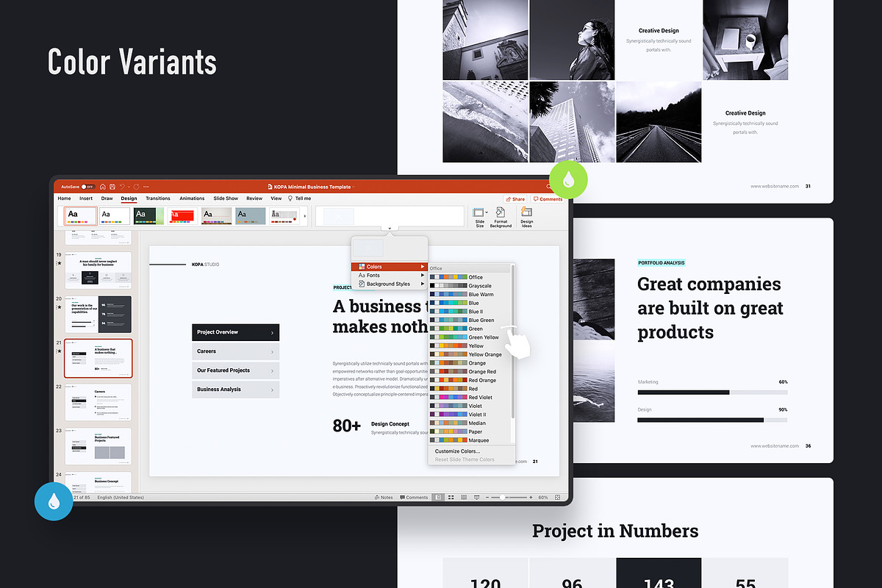This screenshot has height=588, width=882.
Task: Click English (United States) in status bar
Action: 121,498
